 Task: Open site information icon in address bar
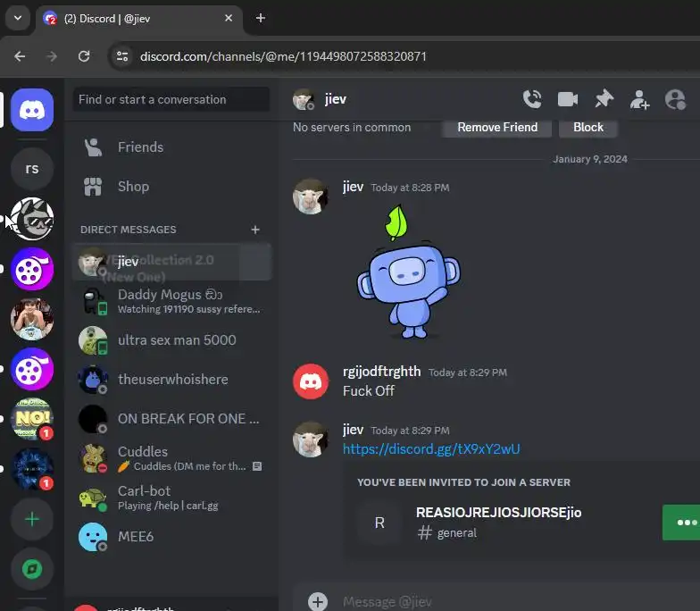pyautogui.click(x=121, y=56)
